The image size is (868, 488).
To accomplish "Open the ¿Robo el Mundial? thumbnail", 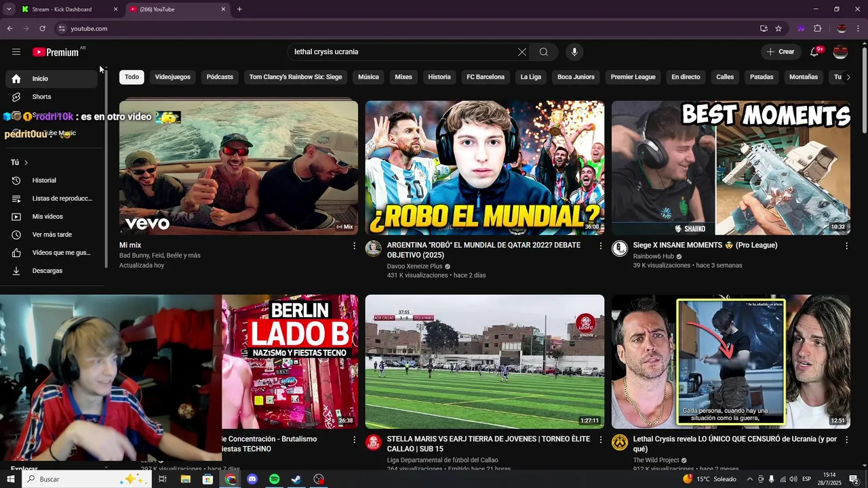I will pos(485,168).
